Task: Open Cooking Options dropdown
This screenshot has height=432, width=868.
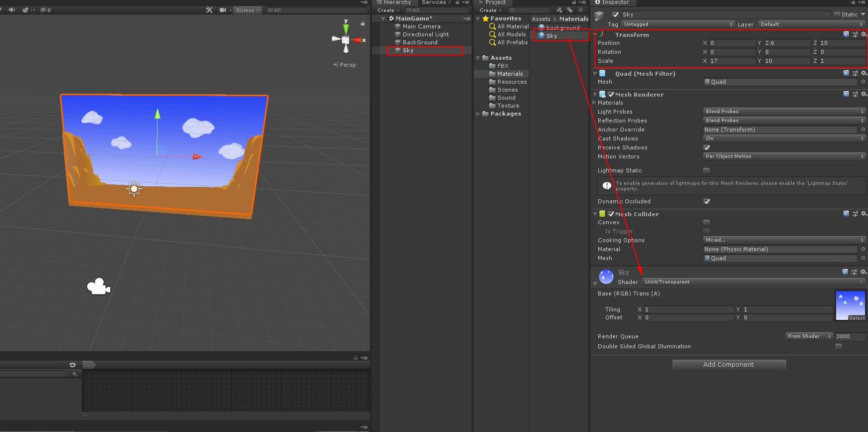Action: [x=784, y=240]
